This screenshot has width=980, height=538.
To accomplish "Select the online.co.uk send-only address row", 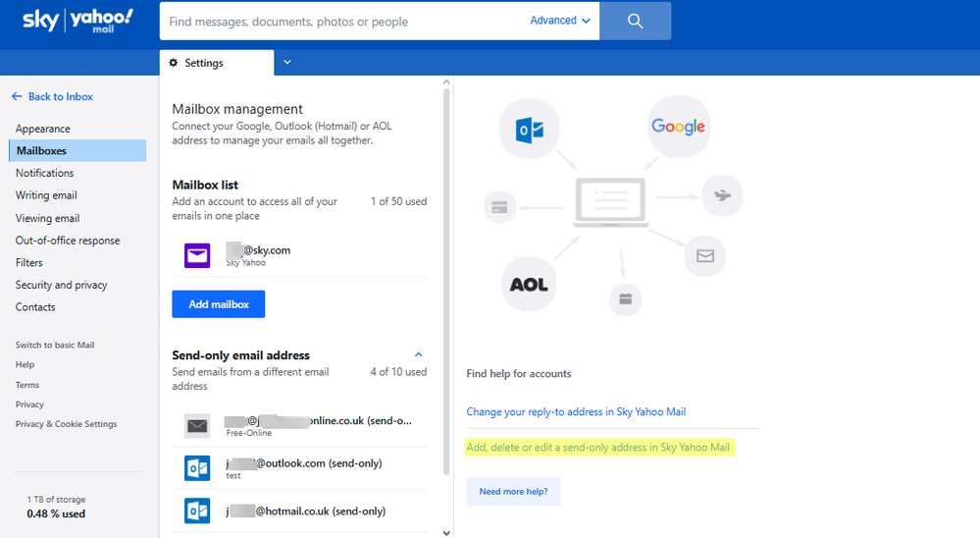I will tap(299, 426).
